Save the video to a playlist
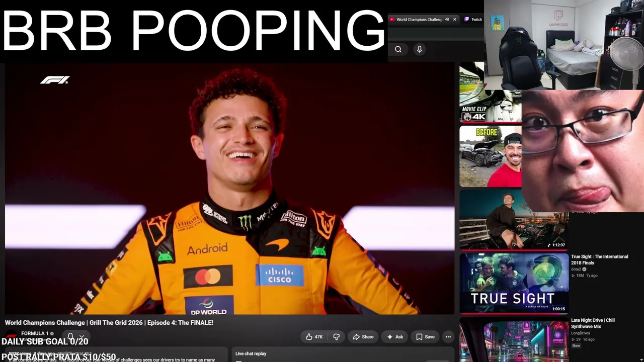The width and height of the screenshot is (644, 362). pos(425,337)
